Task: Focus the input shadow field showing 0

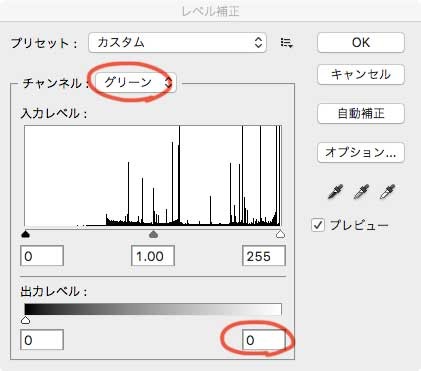Action: tap(42, 256)
